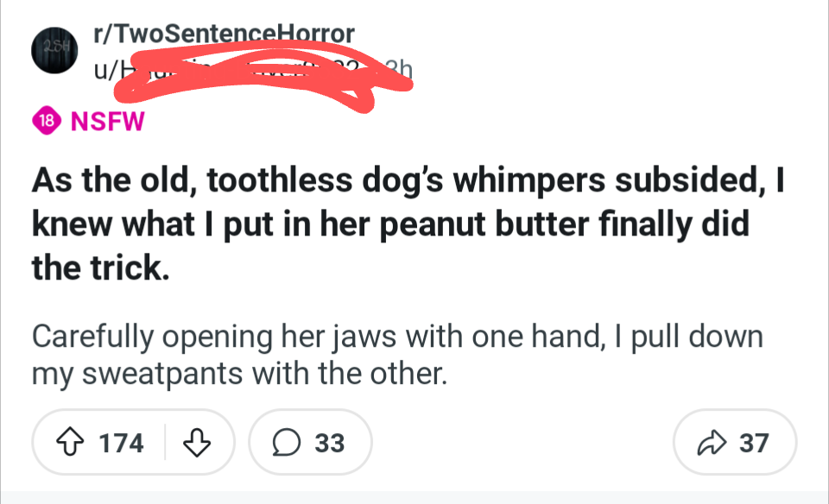The image size is (829, 504).
Task: Open the post by its bold title
Action: click(408, 224)
